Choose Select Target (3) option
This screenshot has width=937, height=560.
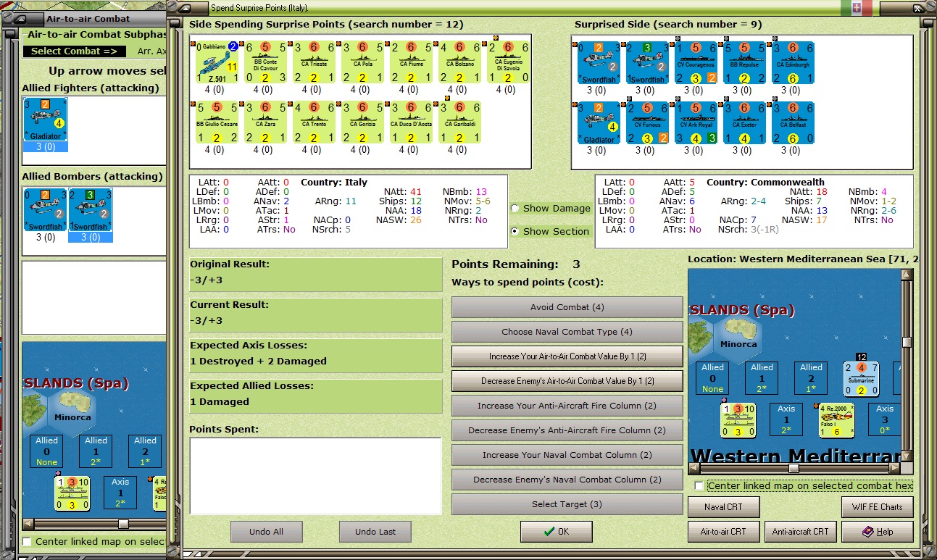pyautogui.click(x=567, y=504)
